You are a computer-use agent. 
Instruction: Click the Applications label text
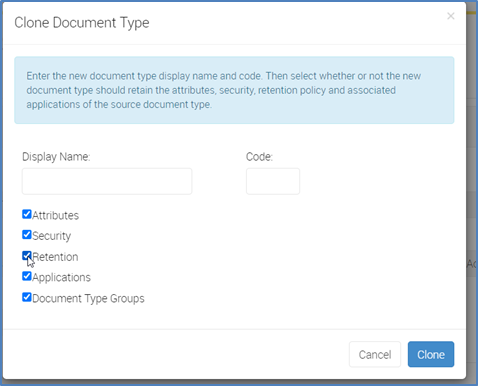[61, 277]
